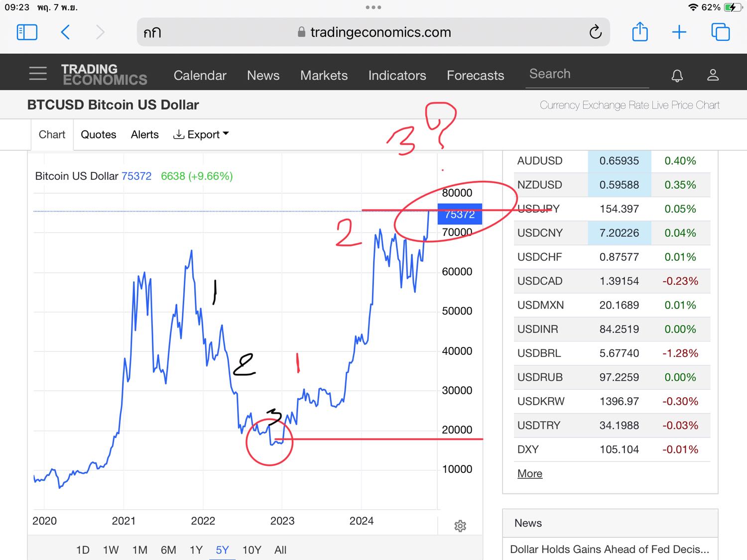Open the News menu
747x560 pixels.
tap(263, 75)
